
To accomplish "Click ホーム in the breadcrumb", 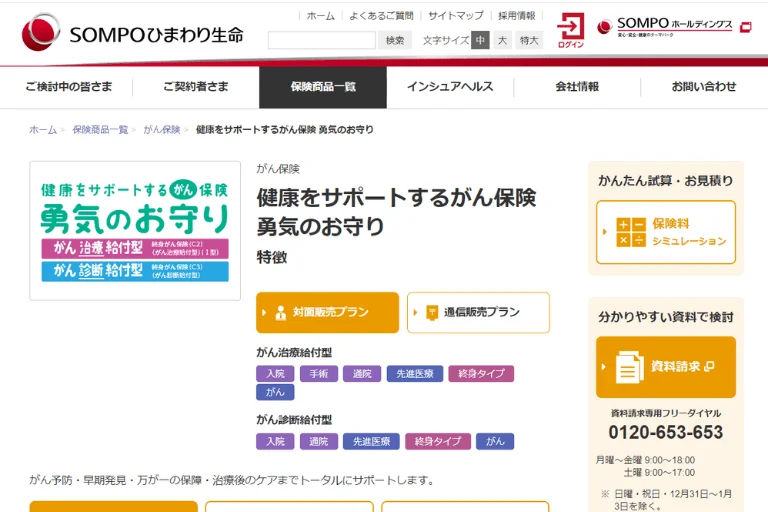I will pyautogui.click(x=43, y=130).
